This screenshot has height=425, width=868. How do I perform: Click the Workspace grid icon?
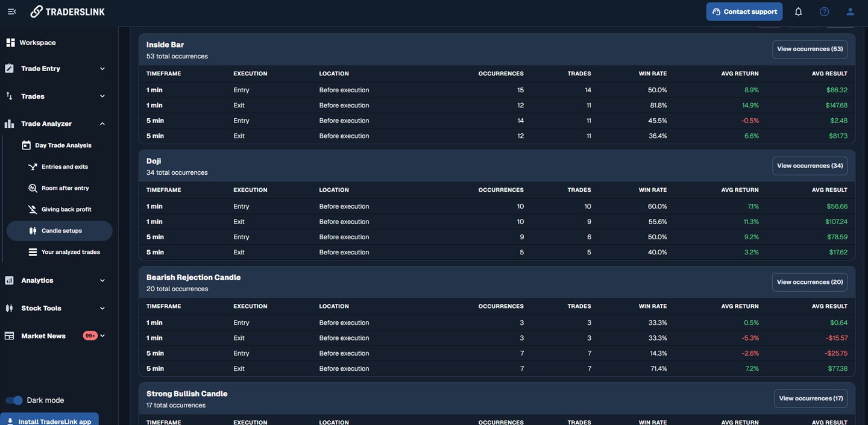click(x=10, y=43)
